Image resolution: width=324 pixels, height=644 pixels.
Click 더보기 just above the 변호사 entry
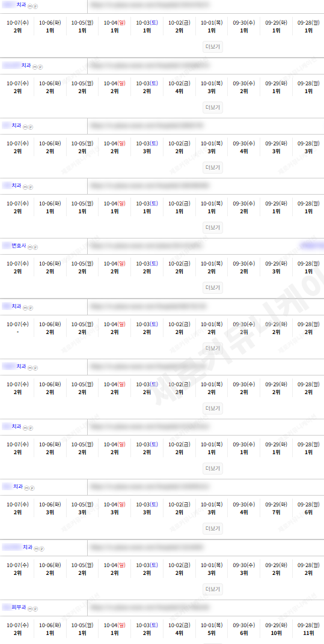pos(213,228)
